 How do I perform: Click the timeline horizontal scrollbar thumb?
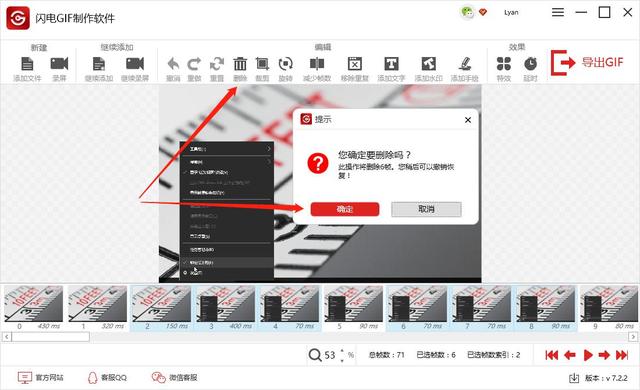pos(51,337)
